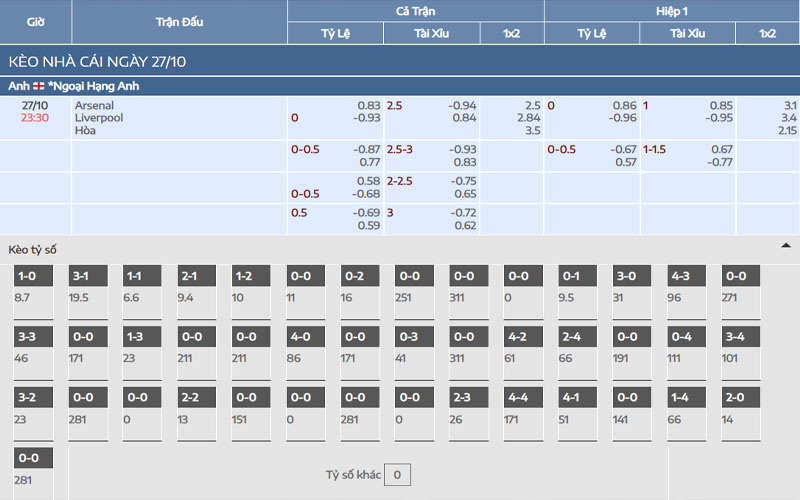800x500 pixels.
Task: Select Arsenal full-match 1x2 odds 2.5
Action: click(x=531, y=105)
